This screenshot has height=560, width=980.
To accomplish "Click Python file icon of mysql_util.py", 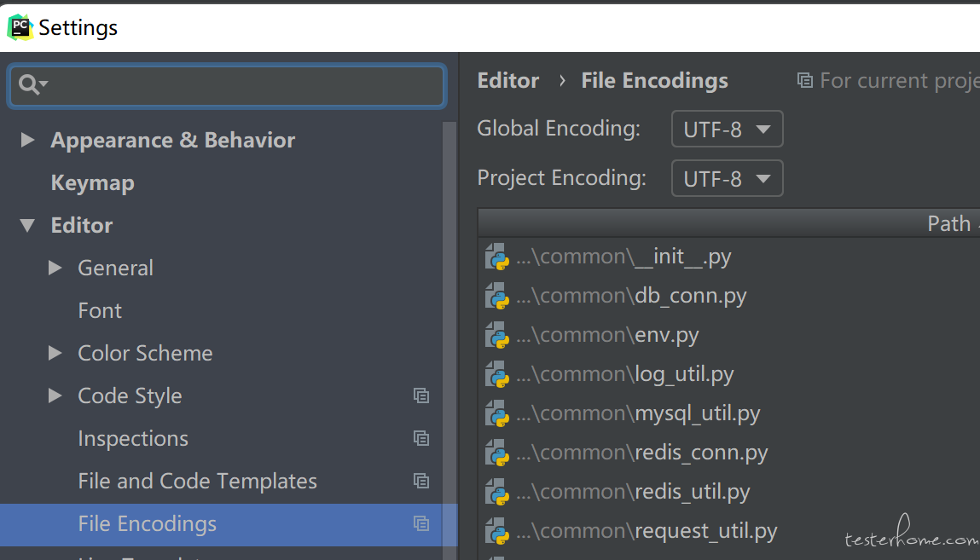I will 497,414.
